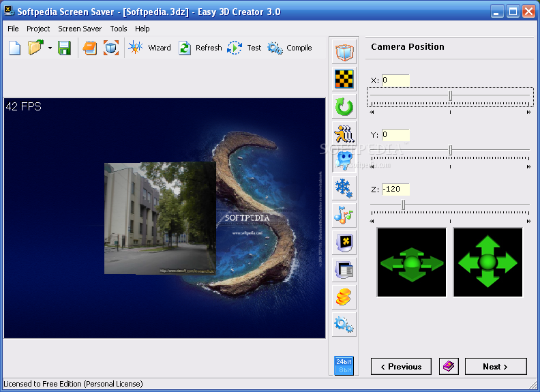Click the Z camera position slider handle
Viewport: 540px width, 392px height.
pos(403,205)
